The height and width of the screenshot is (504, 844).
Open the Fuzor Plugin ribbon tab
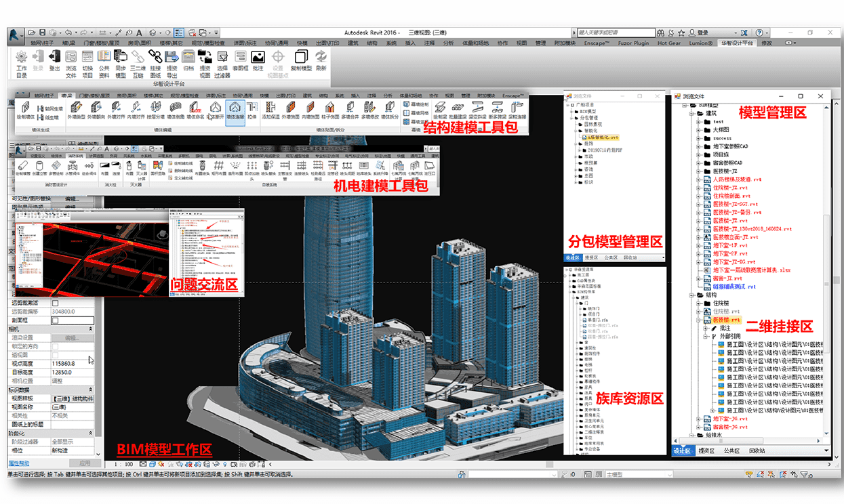[x=633, y=43]
